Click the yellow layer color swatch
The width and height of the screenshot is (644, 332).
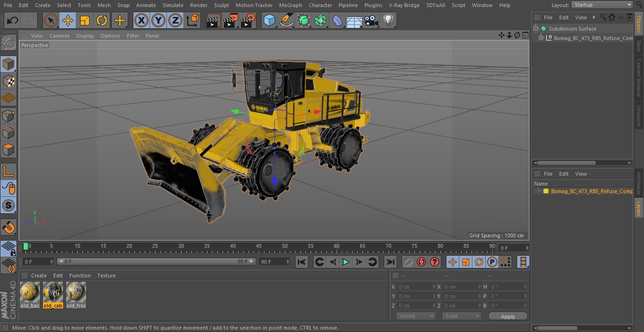(546, 191)
